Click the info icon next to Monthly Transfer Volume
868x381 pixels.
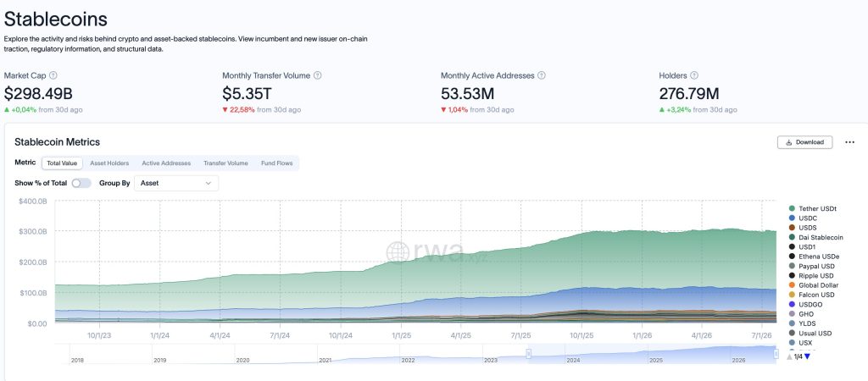318,75
